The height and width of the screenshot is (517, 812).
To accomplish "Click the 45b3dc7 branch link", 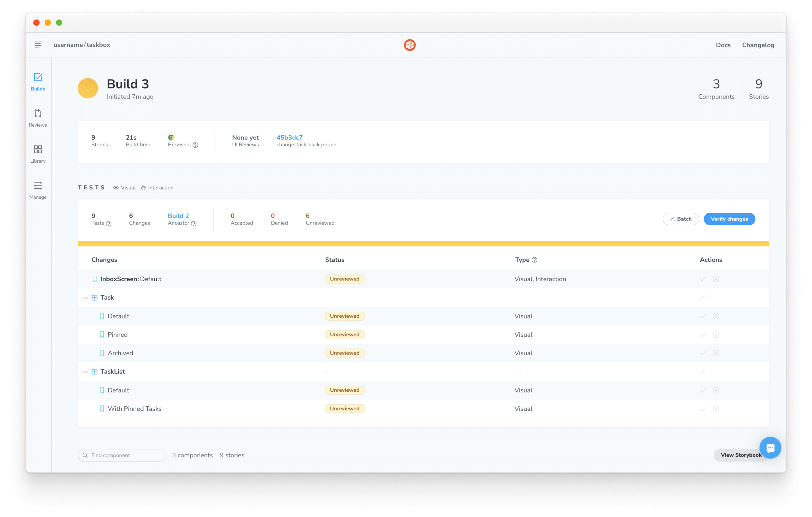I will 289,137.
